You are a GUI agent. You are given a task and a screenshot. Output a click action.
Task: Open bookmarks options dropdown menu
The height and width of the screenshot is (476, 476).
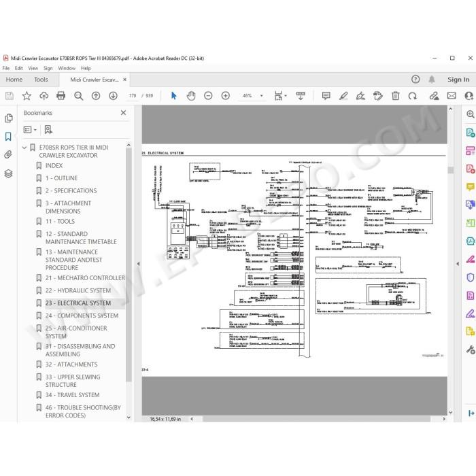30,130
